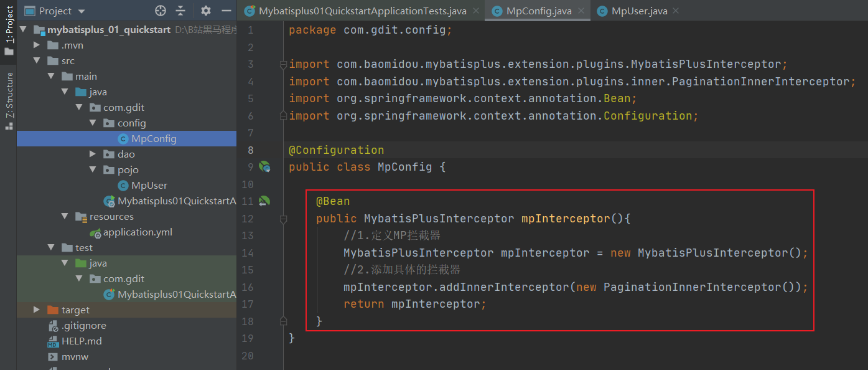Viewport: 868px width, 370px height.
Task: Click the Collapse All icon in Project toolbar
Action: point(182,11)
